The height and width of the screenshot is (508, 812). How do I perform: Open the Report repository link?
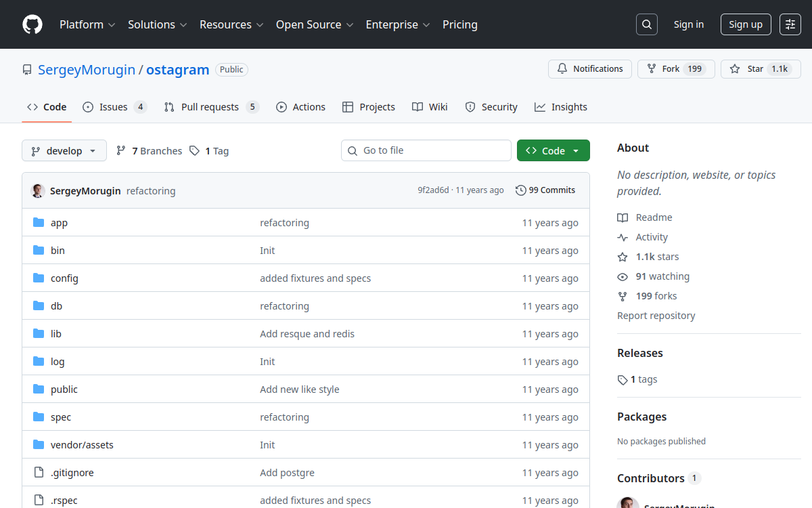656,316
